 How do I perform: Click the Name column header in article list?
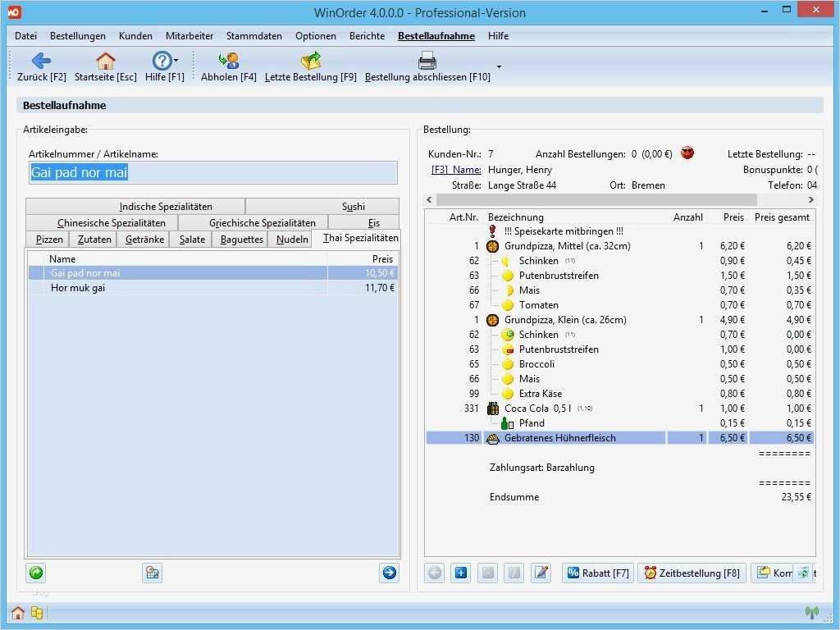[62, 258]
